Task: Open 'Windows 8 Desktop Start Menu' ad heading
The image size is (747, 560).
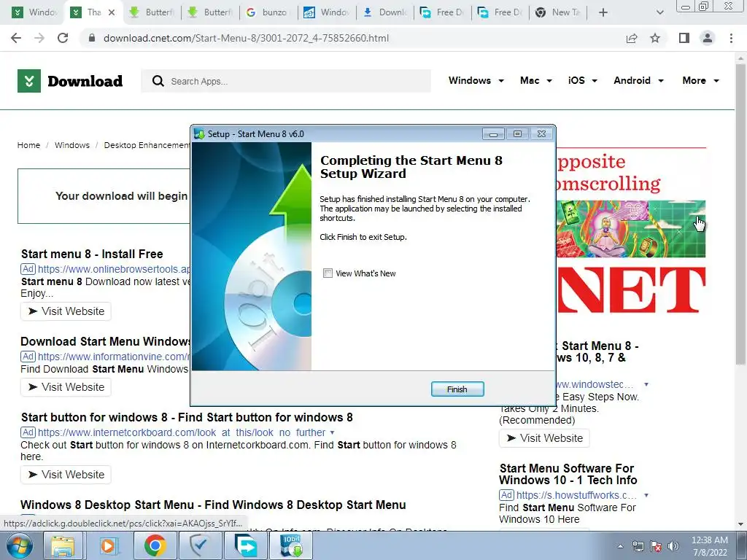Action: pyautogui.click(x=213, y=505)
